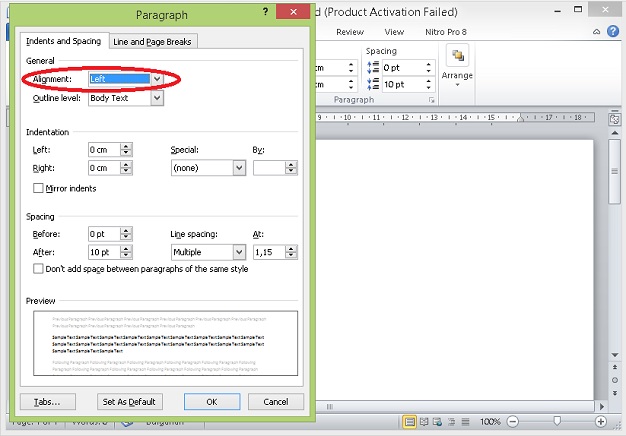Open Word Help question mark icon
Viewport: 626px width, 436px height.
click(613, 32)
